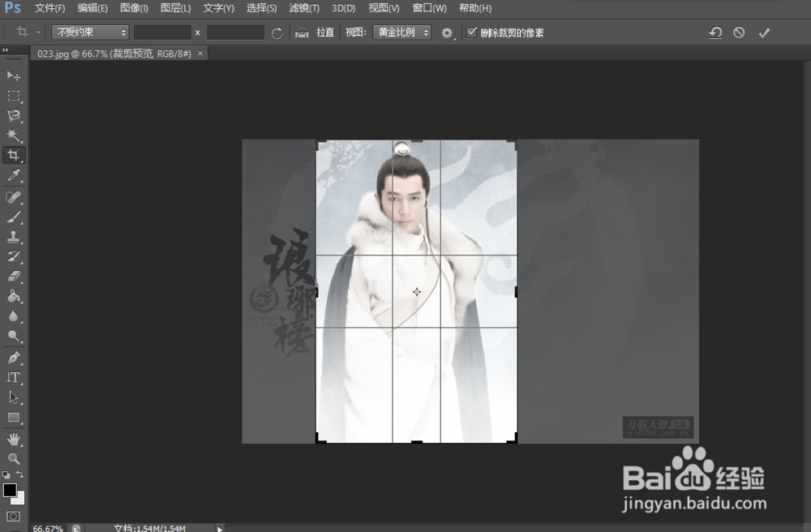Click the zoom percentage field 66.67%
The width and height of the screenshot is (811, 532).
(x=48, y=529)
